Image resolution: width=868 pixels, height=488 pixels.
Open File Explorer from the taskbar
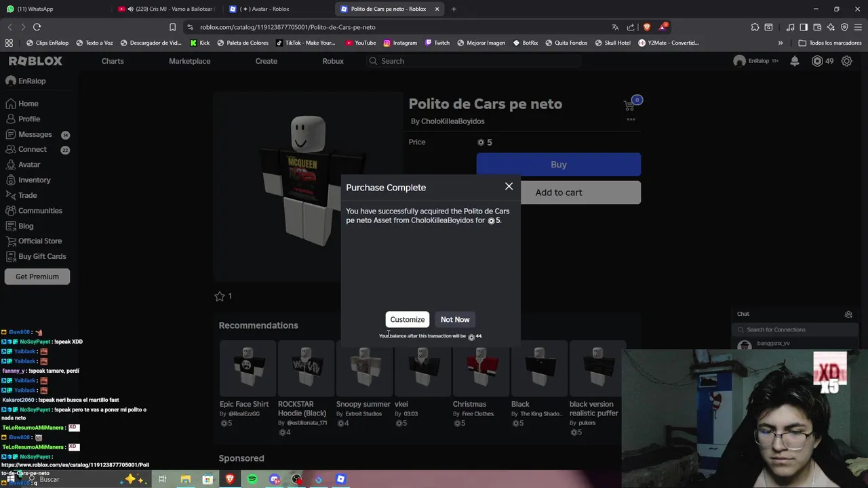coord(185,479)
